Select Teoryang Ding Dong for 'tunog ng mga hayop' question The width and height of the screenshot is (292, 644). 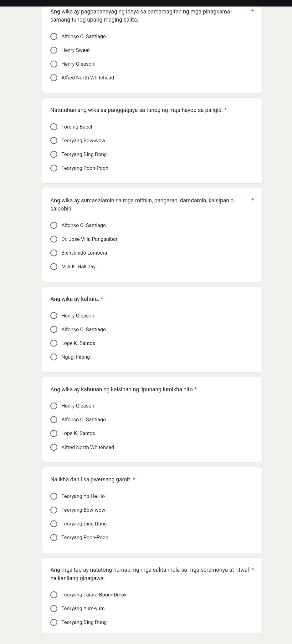click(54, 155)
